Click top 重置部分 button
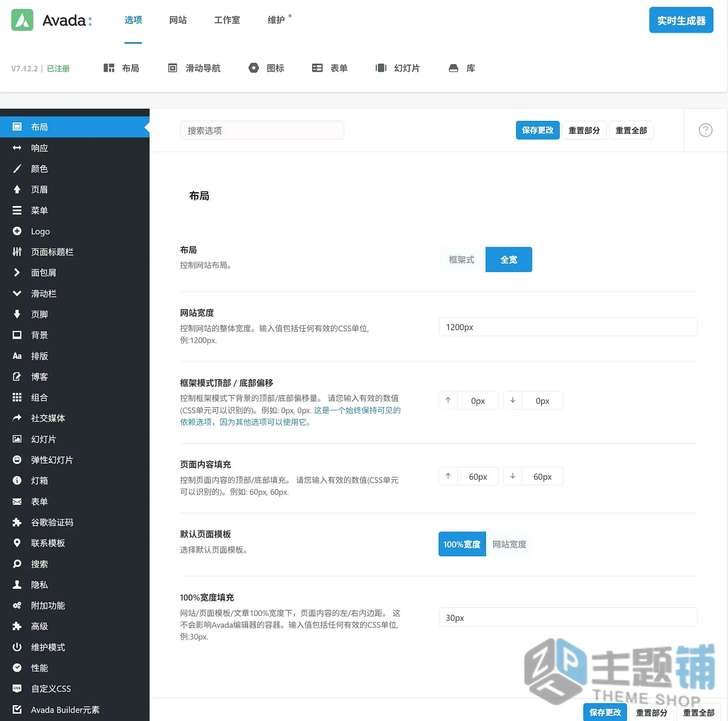This screenshot has width=728, height=721. tap(584, 130)
